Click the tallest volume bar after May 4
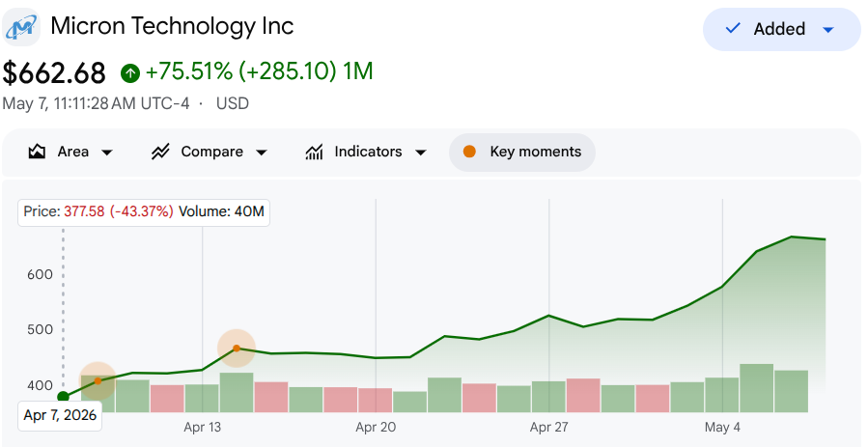Viewport: 868px width, 447px height. [x=756, y=388]
